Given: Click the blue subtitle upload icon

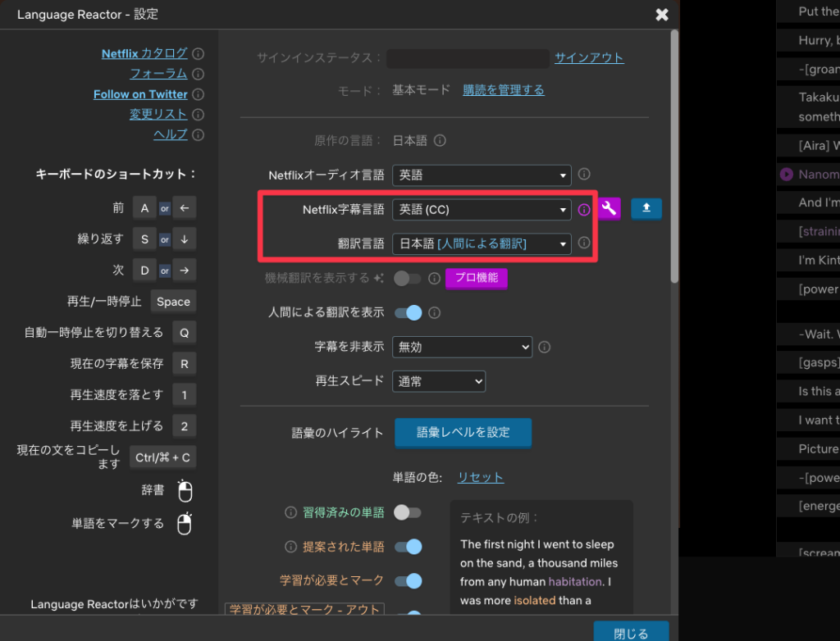Looking at the screenshot, I should [646, 209].
